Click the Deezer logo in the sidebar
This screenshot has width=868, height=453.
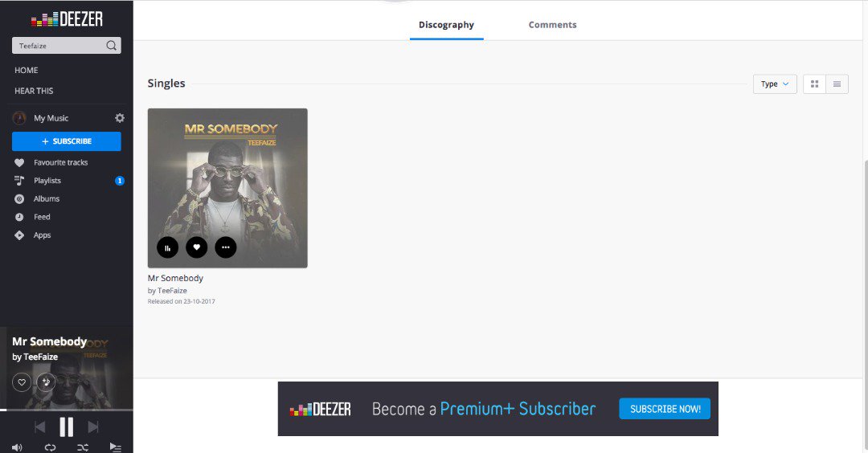[67, 19]
